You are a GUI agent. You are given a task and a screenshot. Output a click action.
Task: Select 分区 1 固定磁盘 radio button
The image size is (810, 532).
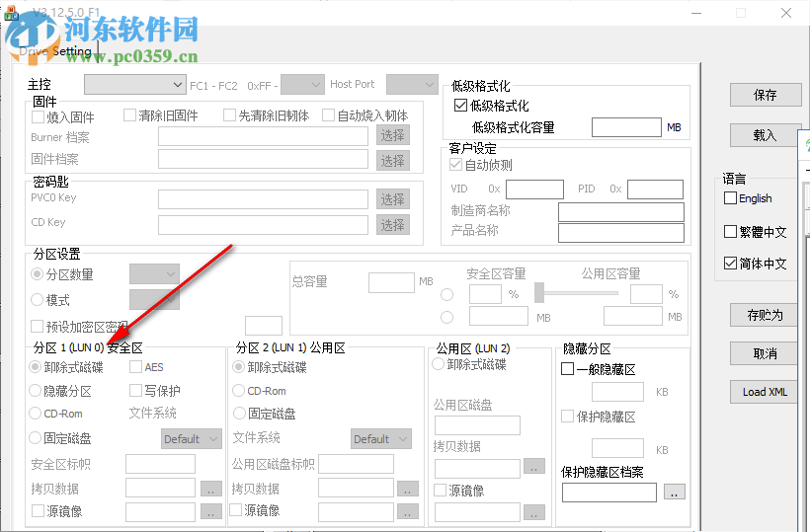pos(36,438)
